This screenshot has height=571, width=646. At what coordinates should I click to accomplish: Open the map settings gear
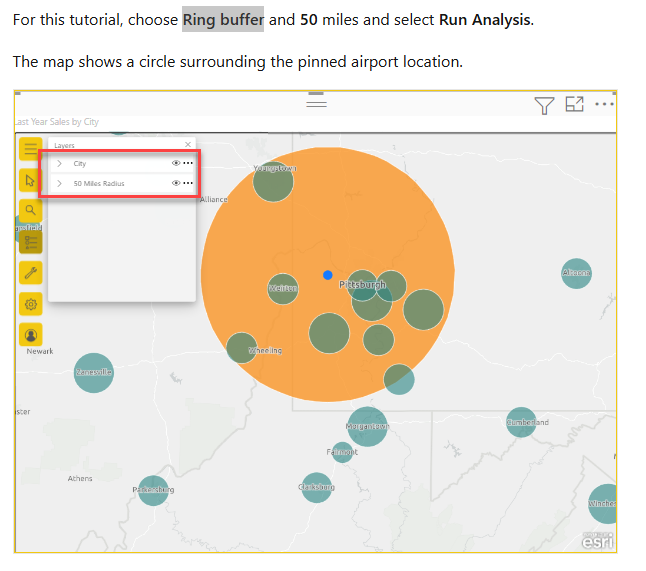(x=30, y=304)
